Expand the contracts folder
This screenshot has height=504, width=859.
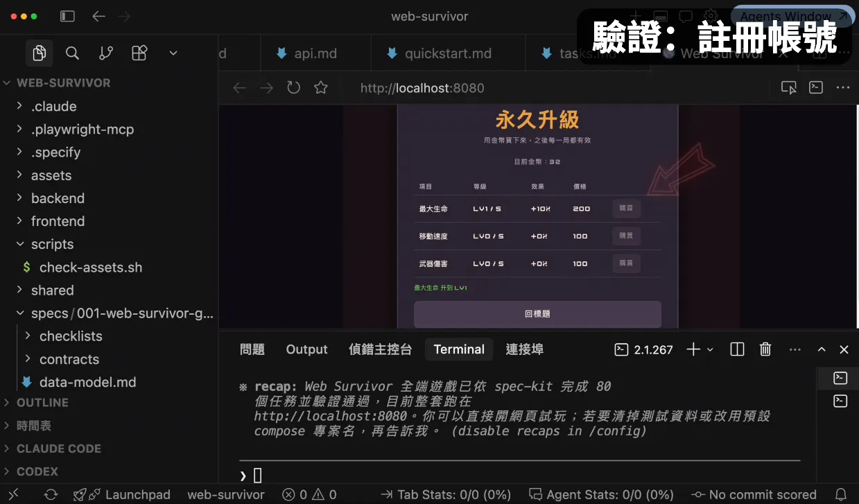pos(109,359)
